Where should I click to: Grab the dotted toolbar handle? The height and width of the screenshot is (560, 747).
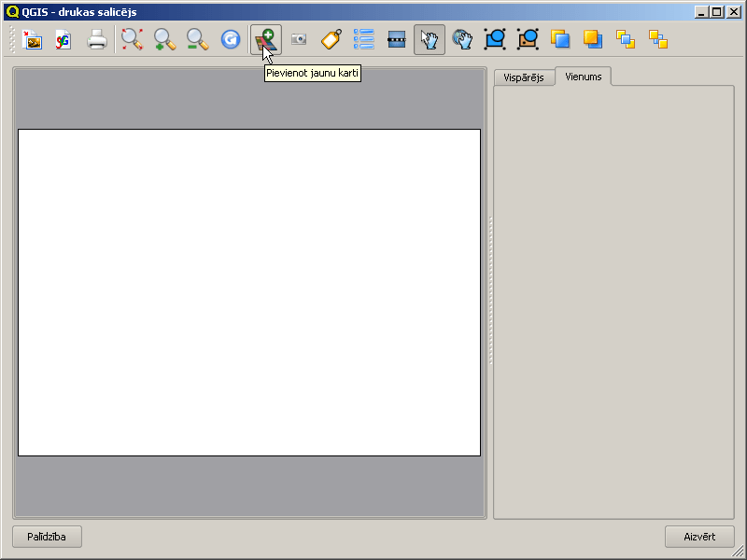tap(12, 39)
